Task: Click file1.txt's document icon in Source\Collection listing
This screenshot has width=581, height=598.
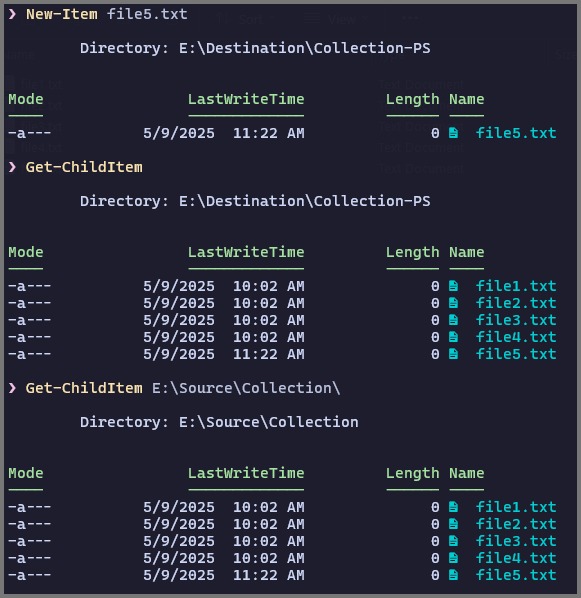Action: [x=453, y=507]
